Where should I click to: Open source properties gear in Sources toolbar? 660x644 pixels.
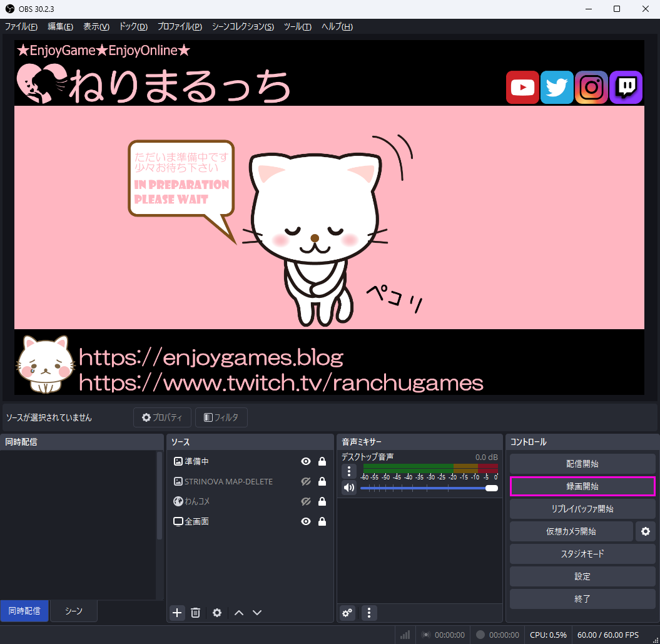[217, 613]
